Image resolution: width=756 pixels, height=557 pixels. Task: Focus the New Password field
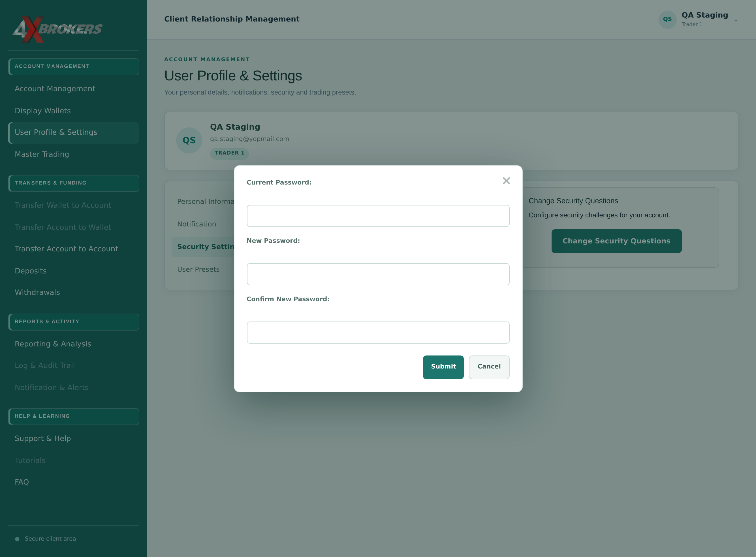[378, 274]
